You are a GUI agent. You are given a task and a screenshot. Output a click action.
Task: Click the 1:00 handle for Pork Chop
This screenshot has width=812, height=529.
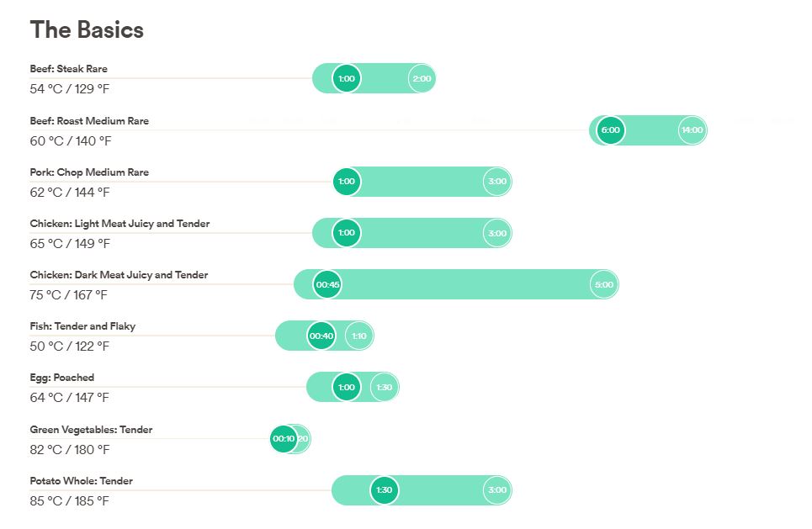(346, 182)
